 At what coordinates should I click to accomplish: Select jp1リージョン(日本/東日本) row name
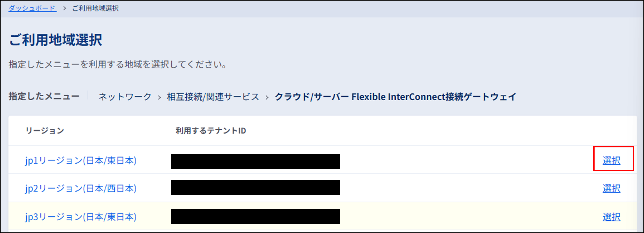point(81,160)
